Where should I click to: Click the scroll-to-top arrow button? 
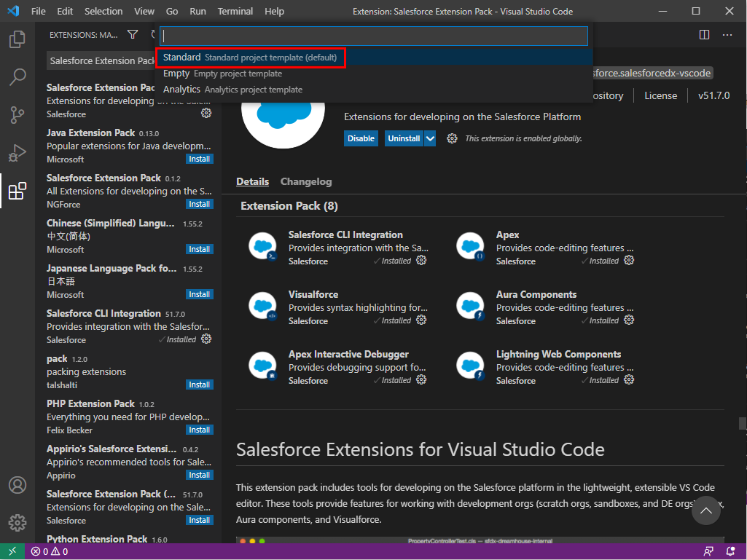(x=706, y=510)
